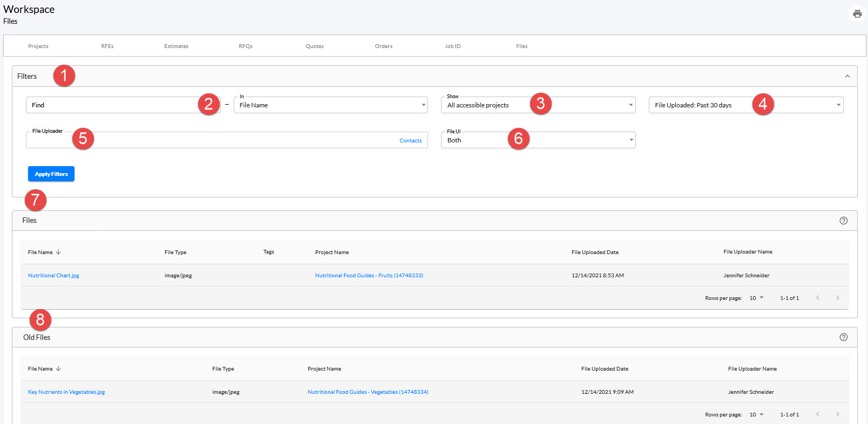Open Nutritional Food Guides - Fruits project

369,276
